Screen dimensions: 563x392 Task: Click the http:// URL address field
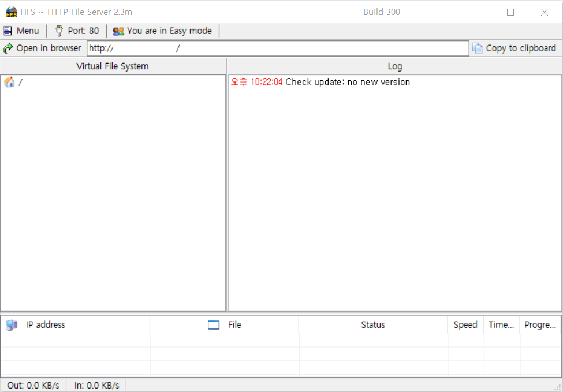point(278,48)
